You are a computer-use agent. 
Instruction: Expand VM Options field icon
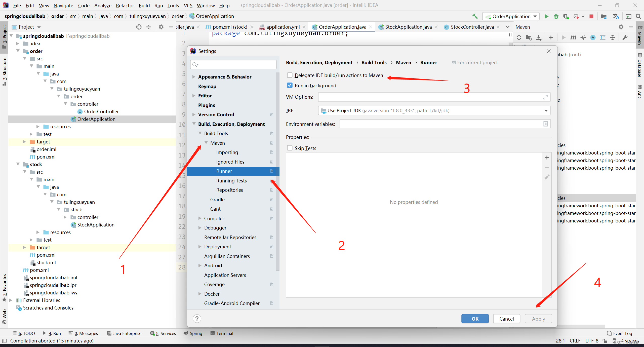[x=545, y=97]
